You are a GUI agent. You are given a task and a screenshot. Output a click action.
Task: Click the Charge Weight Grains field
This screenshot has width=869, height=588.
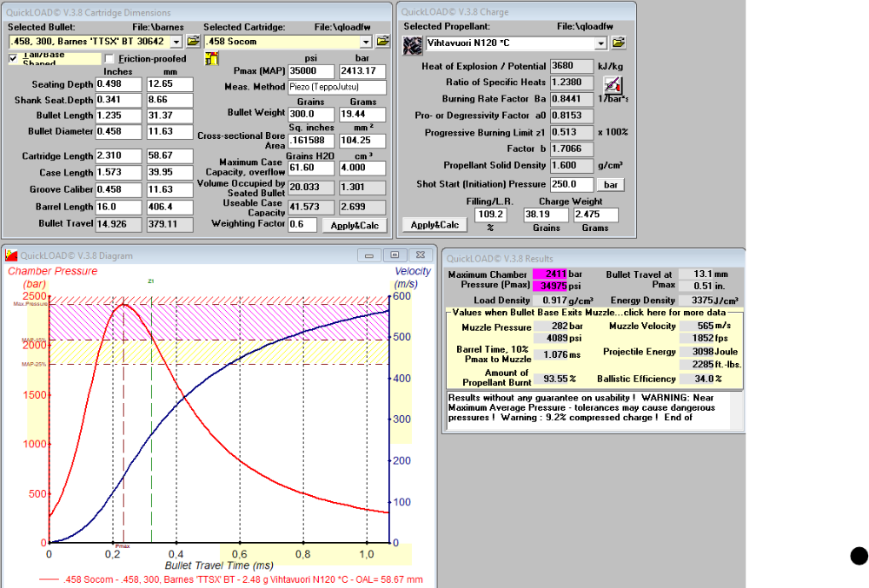coord(546,215)
